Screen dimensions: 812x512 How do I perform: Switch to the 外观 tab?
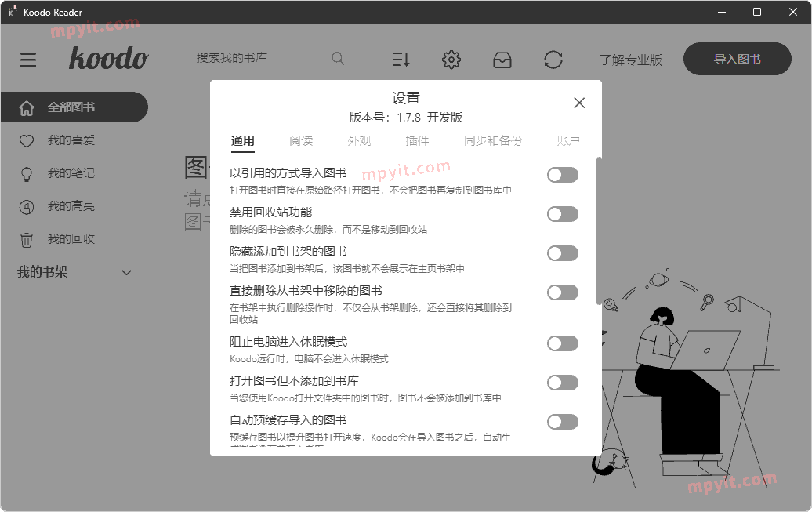pos(360,141)
